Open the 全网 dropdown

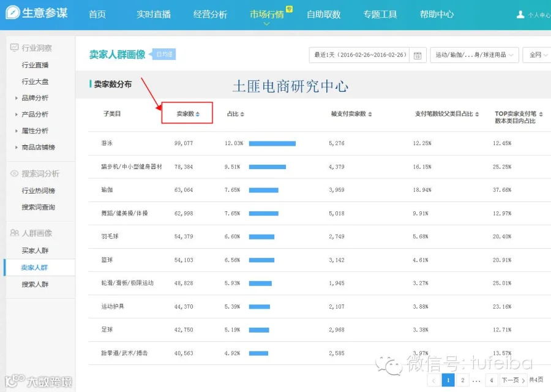point(538,55)
